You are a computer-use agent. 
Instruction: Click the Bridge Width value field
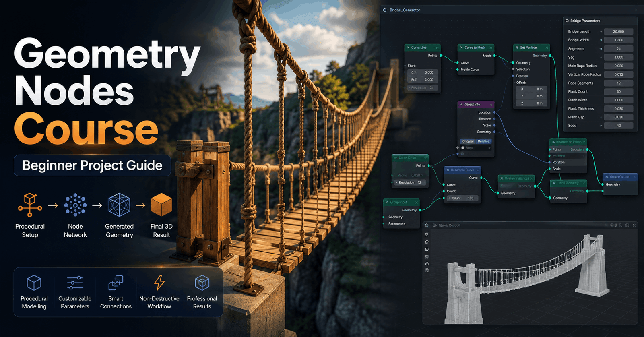619,40
